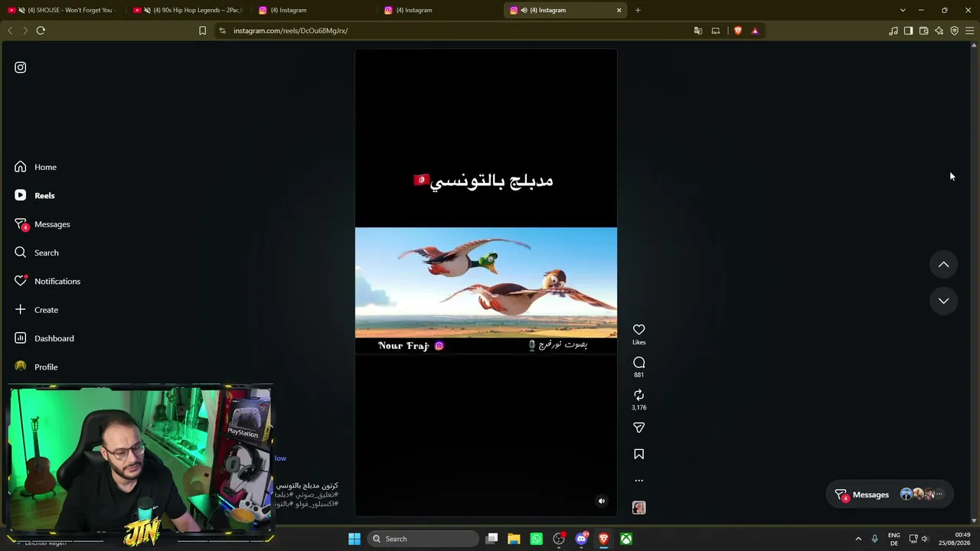Click the Nour Fraj credit text
The width and height of the screenshot is (980, 551).
coord(403,346)
